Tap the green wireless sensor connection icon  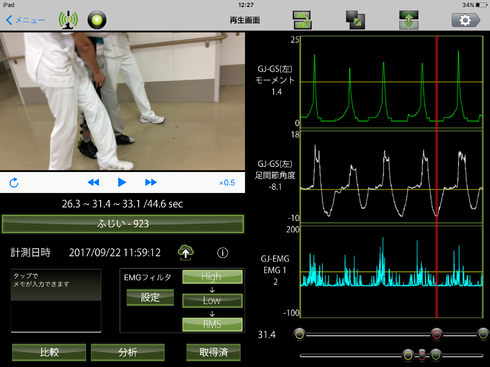point(68,20)
